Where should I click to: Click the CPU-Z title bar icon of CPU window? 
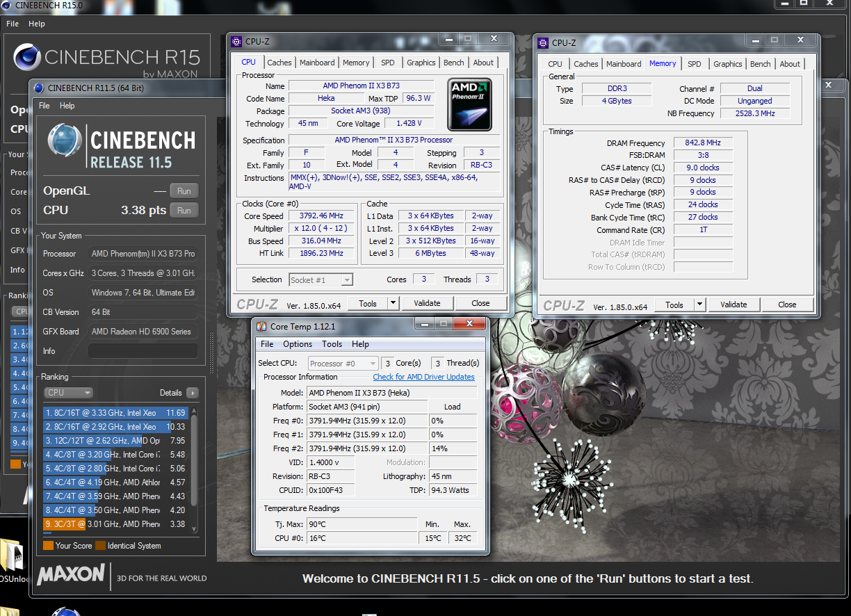coord(236,41)
